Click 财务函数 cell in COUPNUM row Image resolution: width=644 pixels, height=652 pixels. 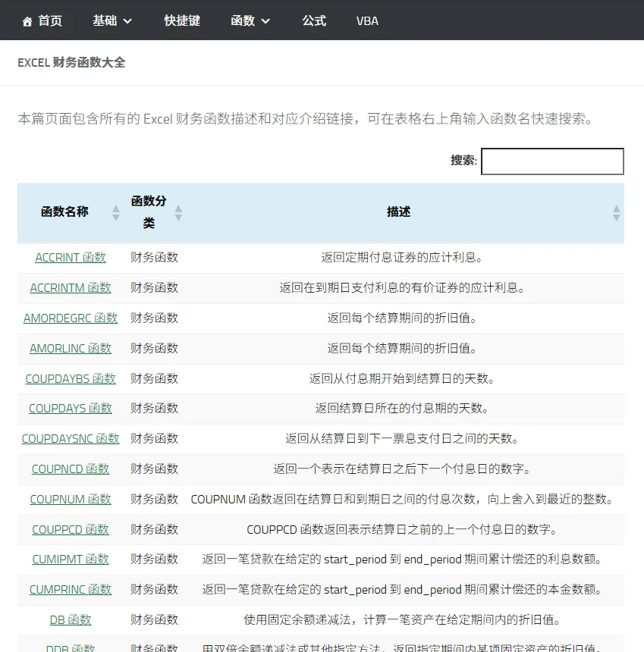click(x=154, y=500)
